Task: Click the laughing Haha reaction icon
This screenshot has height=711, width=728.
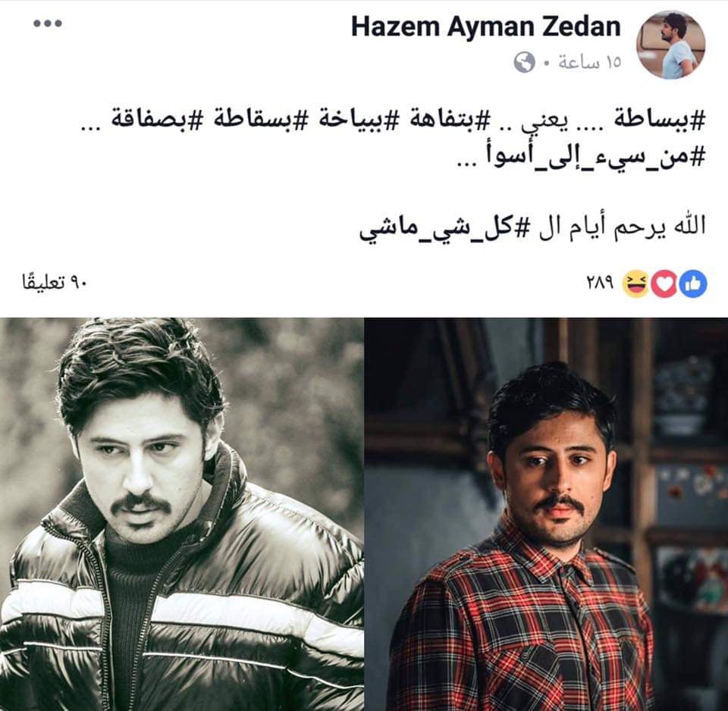Action: click(x=635, y=284)
